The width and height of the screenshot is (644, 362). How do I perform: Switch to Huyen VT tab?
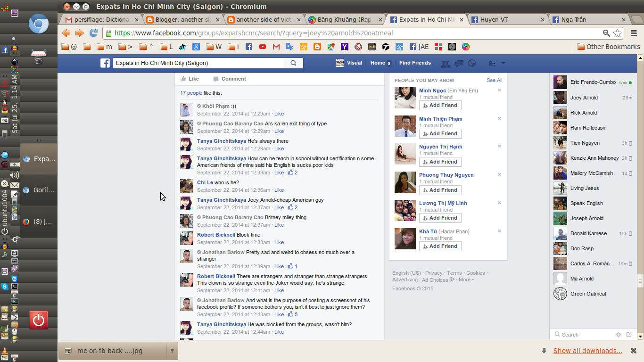point(507,20)
